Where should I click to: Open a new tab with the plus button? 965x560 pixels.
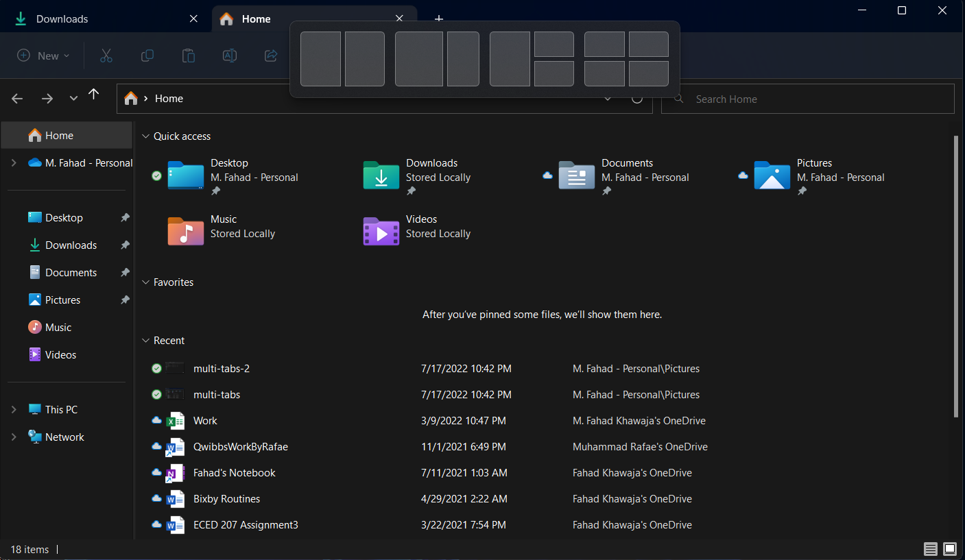point(439,19)
